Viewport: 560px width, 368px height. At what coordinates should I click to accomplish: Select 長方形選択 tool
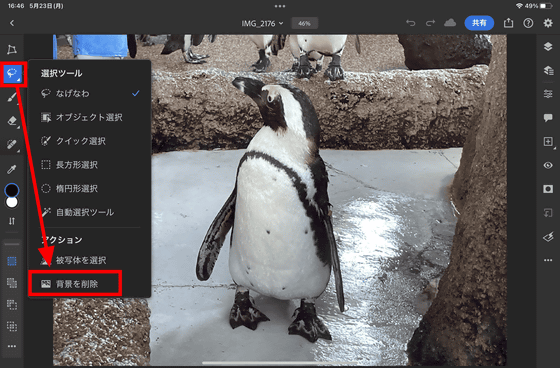(89, 165)
